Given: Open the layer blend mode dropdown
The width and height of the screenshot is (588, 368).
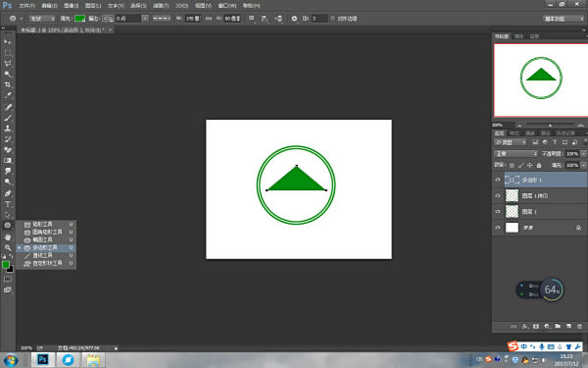Looking at the screenshot, I should click(x=516, y=154).
